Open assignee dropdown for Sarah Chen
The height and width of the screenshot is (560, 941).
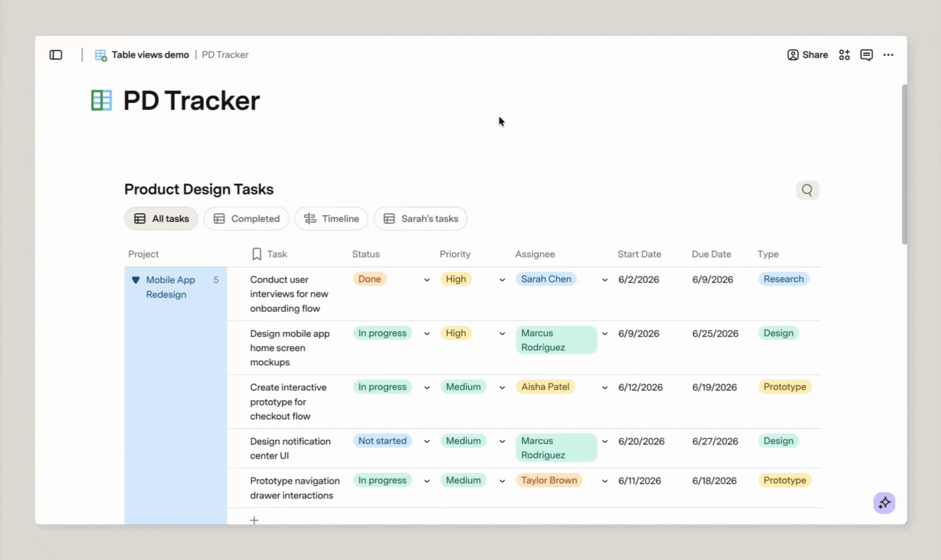point(605,280)
